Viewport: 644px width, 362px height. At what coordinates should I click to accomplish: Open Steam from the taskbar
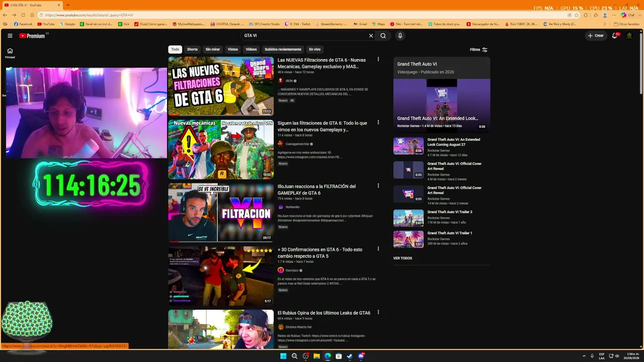pyautogui.click(x=350, y=356)
